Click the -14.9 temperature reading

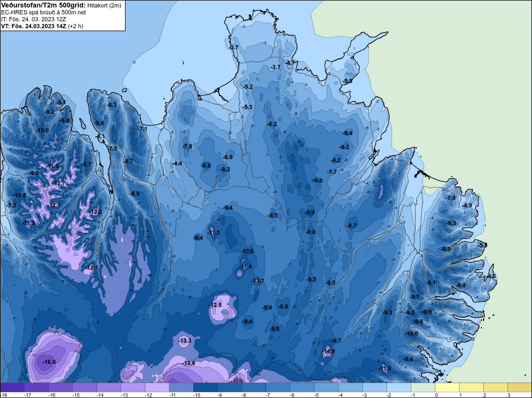click(x=328, y=351)
